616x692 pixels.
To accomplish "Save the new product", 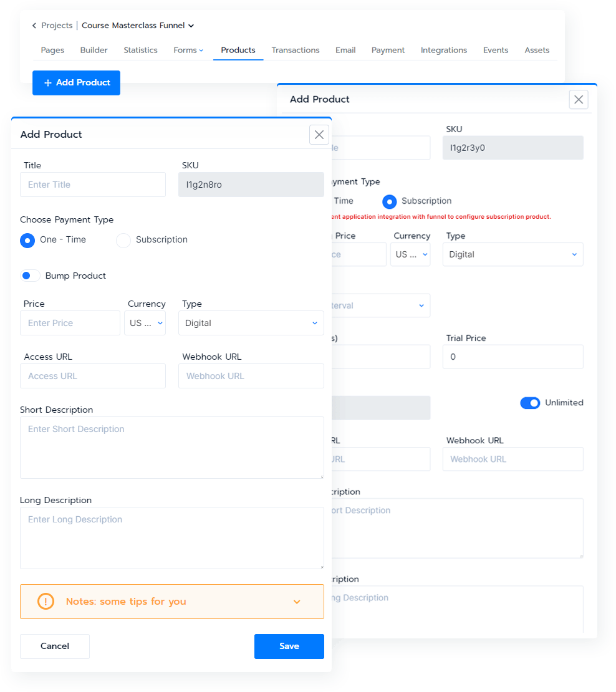I will coord(289,646).
